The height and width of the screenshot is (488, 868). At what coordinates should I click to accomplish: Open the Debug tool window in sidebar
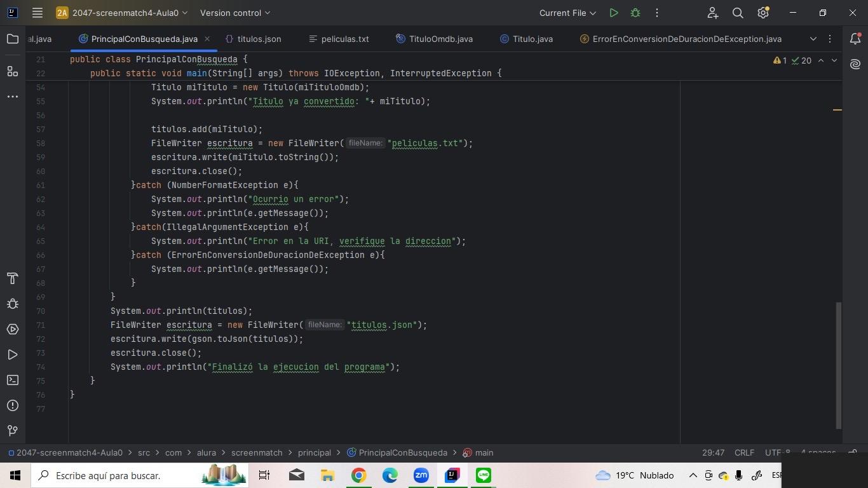point(13,304)
